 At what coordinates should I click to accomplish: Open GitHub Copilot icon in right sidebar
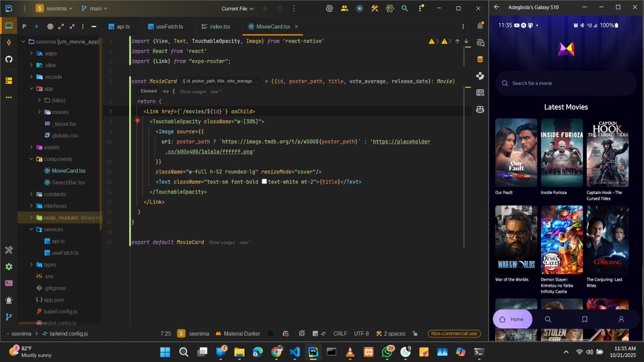point(480,109)
